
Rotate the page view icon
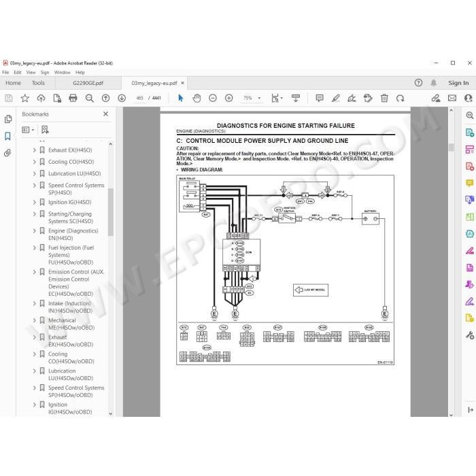pyautogui.click(x=400, y=98)
